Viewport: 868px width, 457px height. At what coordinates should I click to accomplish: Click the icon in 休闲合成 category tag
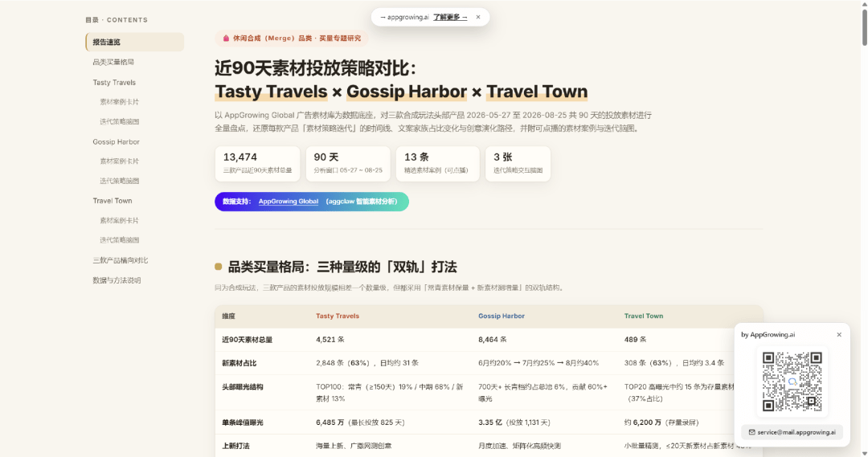pos(226,39)
